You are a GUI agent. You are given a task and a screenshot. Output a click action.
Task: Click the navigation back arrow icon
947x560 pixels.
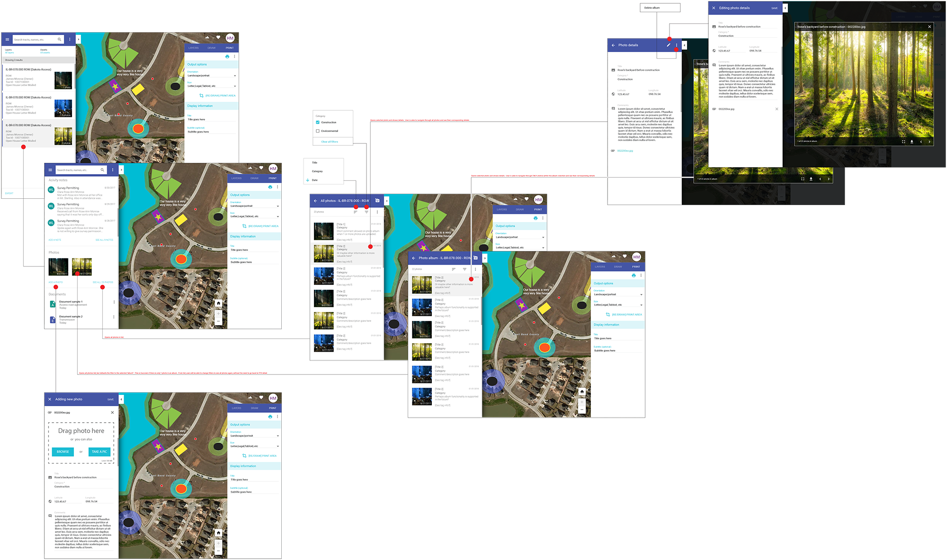click(315, 201)
